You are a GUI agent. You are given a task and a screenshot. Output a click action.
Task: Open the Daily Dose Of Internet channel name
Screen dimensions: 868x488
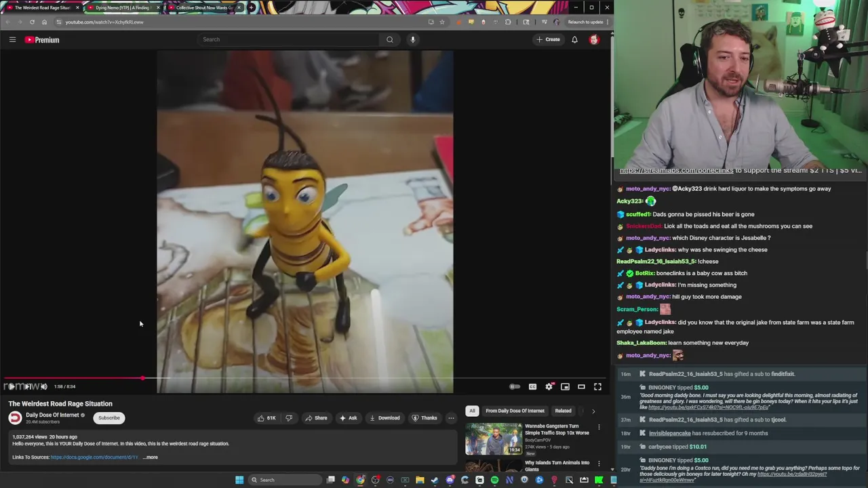click(52, 415)
